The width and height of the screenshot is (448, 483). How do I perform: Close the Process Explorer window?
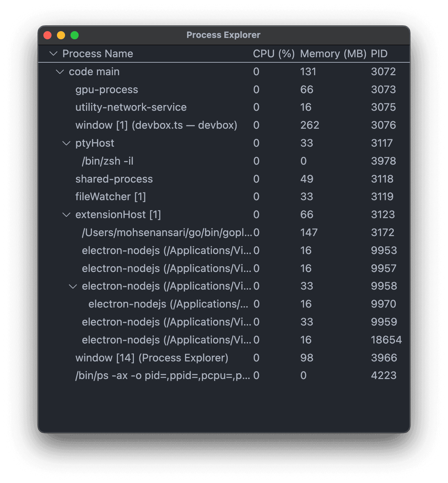click(47, 35)
